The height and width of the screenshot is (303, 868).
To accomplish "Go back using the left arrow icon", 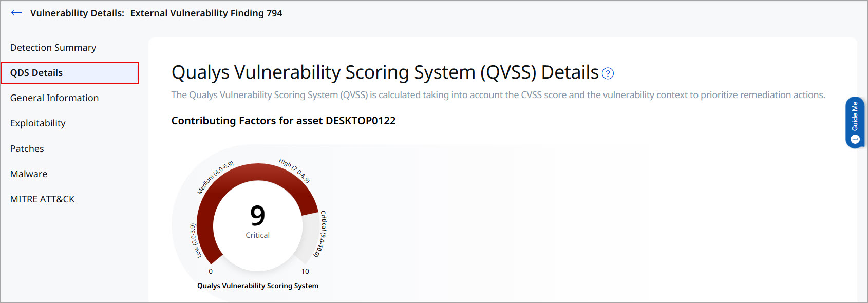I will coord(16,13).
